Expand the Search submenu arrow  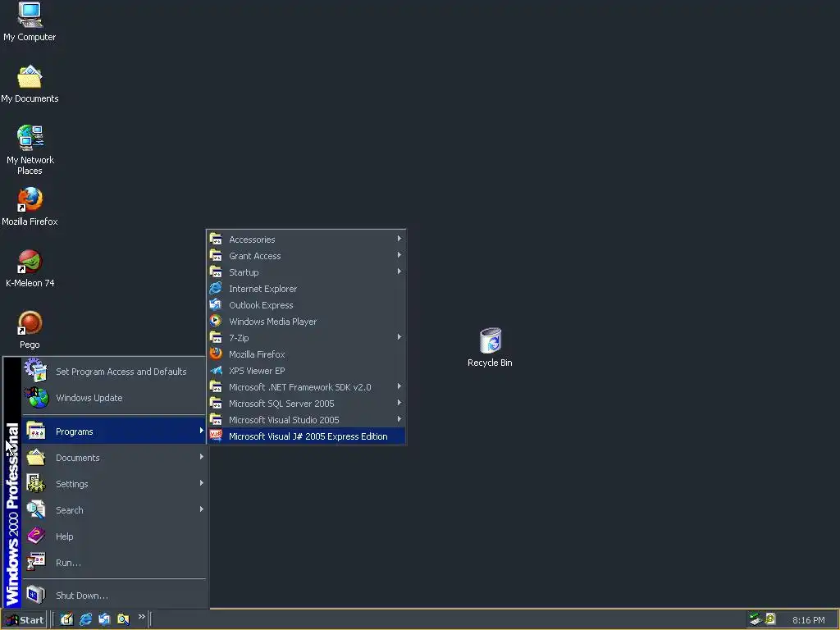[x=202, y=509]
